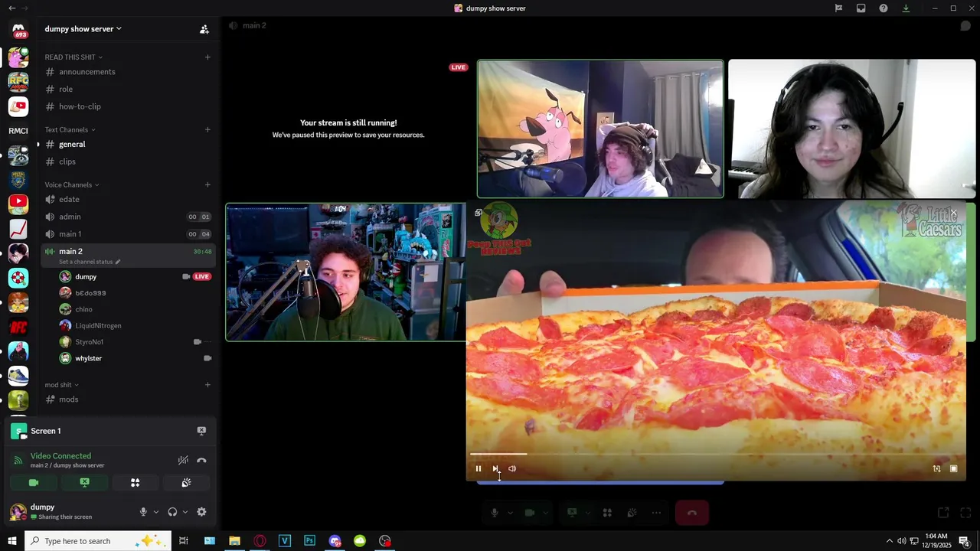Click the red disconnect button under the call
Viewport: 980px width, 551px height.
click(692, 513)
